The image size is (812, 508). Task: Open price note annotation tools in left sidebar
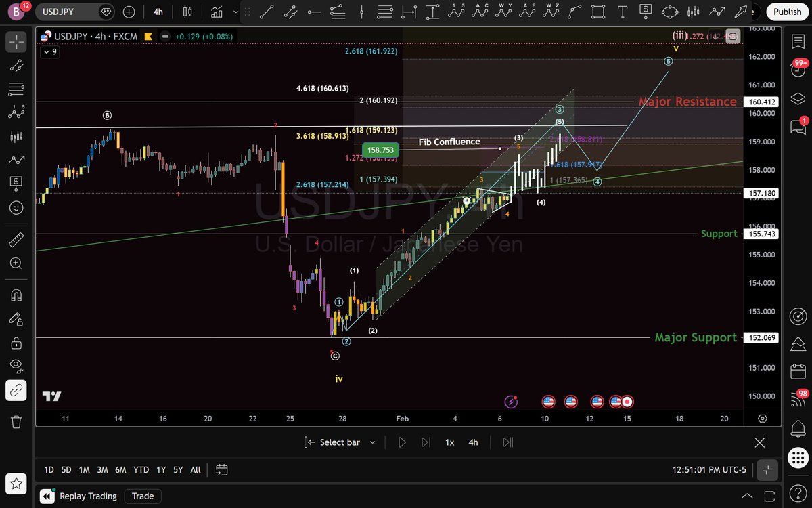(17, 184)
